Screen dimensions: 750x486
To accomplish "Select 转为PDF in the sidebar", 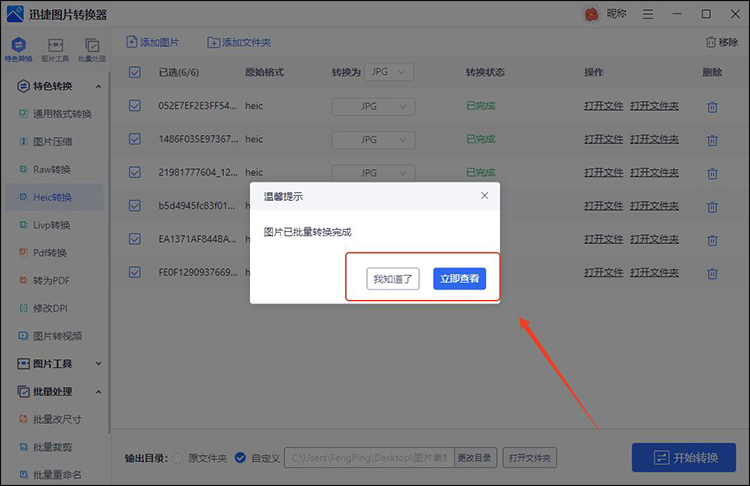I will (55, 280).
